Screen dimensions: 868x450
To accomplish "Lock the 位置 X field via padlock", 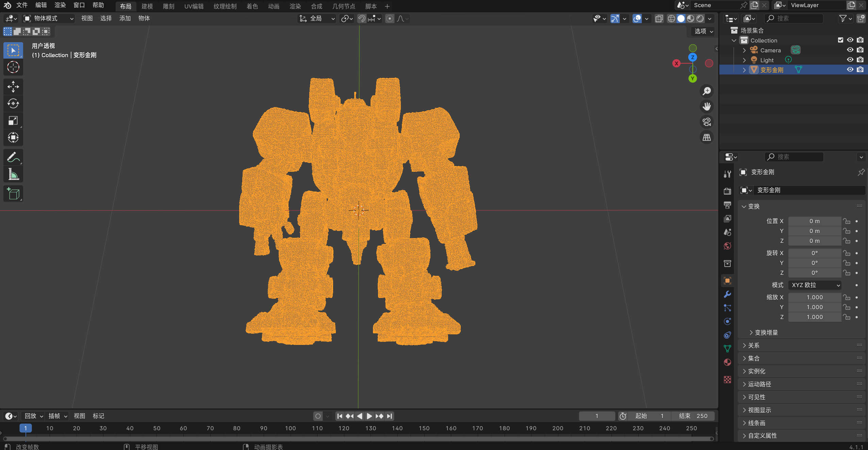I will 847,221.
